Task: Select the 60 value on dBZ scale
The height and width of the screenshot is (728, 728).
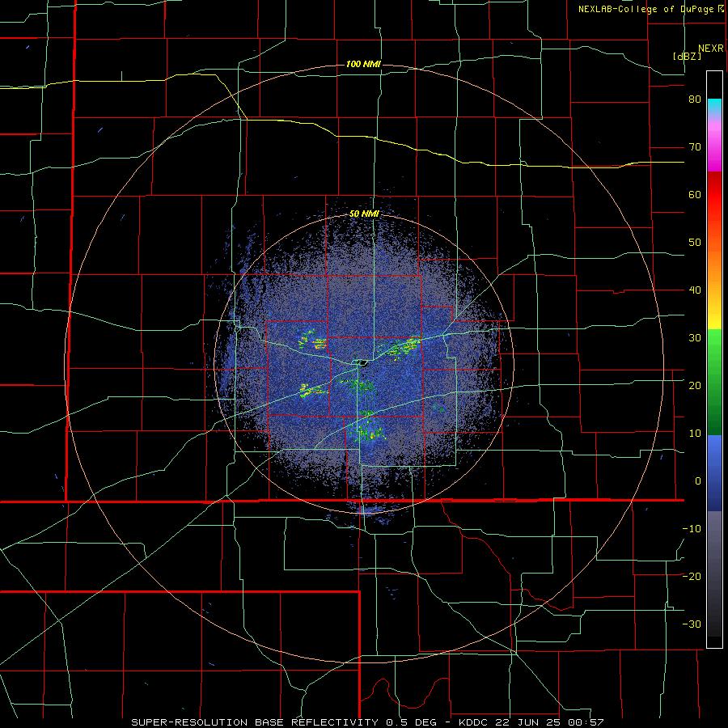Action: pos(695,194)
